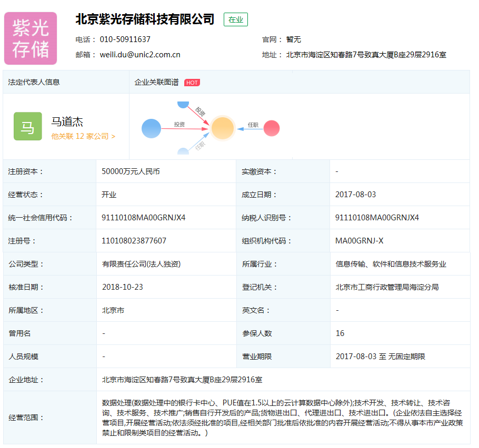Click the 注册资本 field label

click(x=26, y=171)
